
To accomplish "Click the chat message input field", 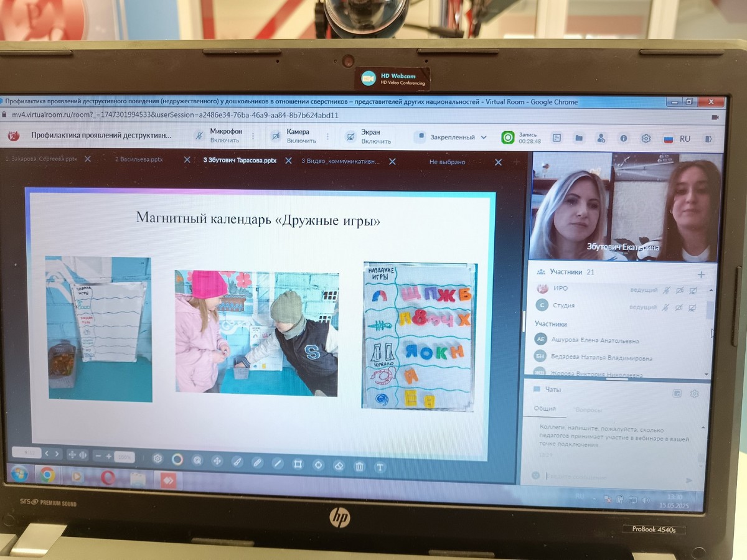I will (613, 477).
